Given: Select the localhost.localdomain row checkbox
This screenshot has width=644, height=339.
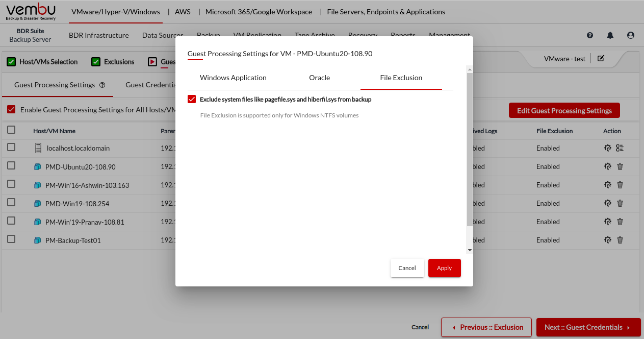Looking at the screenshot, I should (x=11, y=148).
